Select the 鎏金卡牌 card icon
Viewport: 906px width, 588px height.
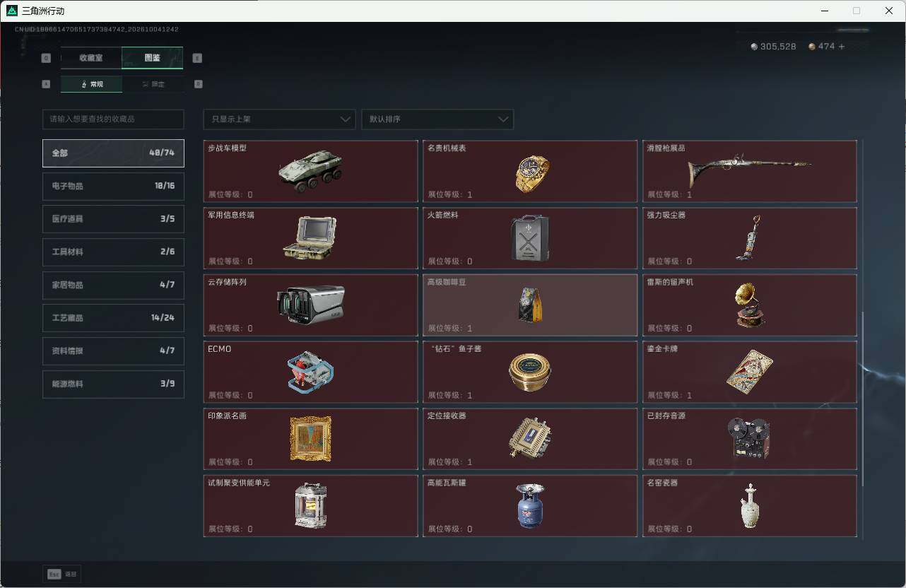point(749,372)
